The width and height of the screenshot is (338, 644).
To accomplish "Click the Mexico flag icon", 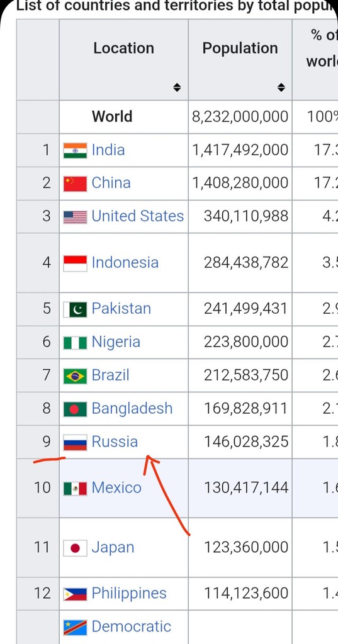I will (x=75, y=488).
